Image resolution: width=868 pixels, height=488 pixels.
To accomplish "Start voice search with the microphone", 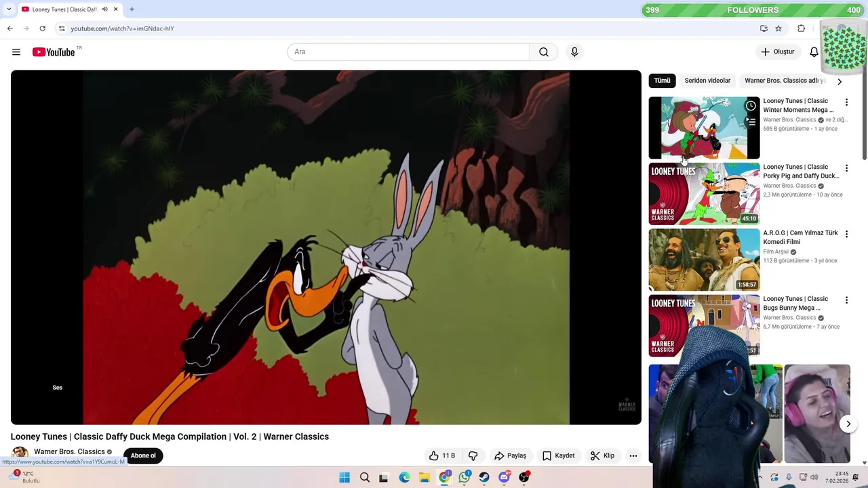I will tap(574, 52).
